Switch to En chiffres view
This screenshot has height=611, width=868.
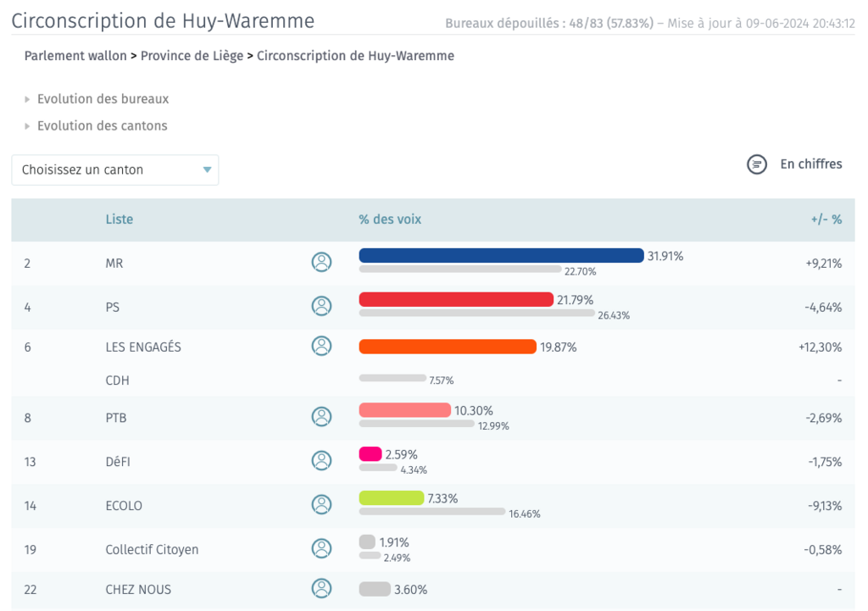pos(811,164)
